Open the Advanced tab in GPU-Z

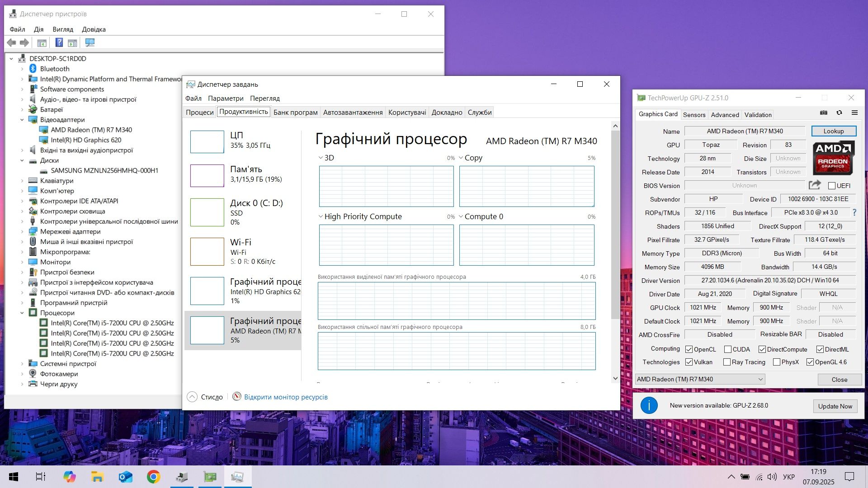pyautogui.click(x=725, y=115)
